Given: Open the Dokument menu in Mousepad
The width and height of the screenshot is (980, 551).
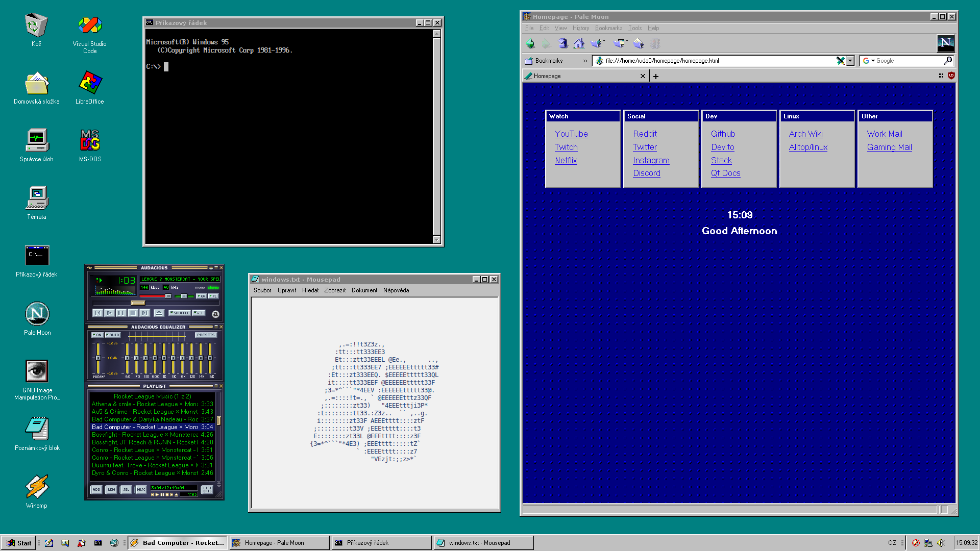Looking at the screenshot, I should (364, 290).
